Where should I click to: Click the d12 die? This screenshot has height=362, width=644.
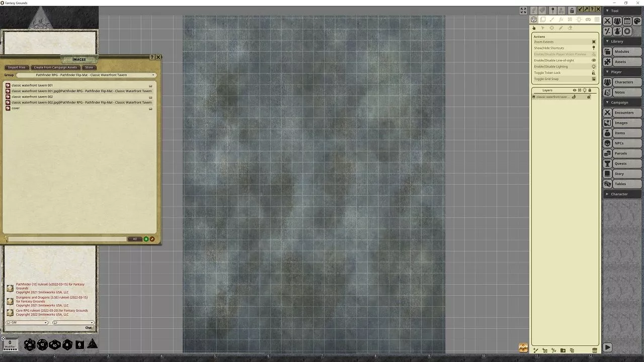pyautogui.click(x=42, y=344)
